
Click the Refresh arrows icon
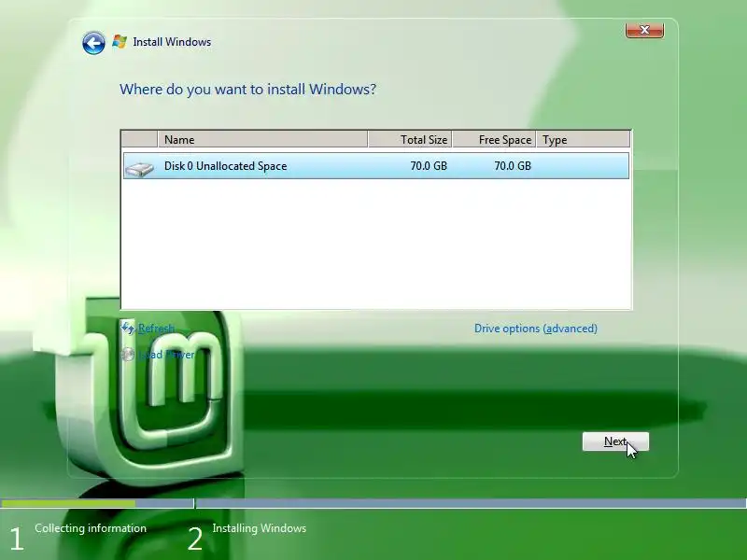(x=128, y=329)
